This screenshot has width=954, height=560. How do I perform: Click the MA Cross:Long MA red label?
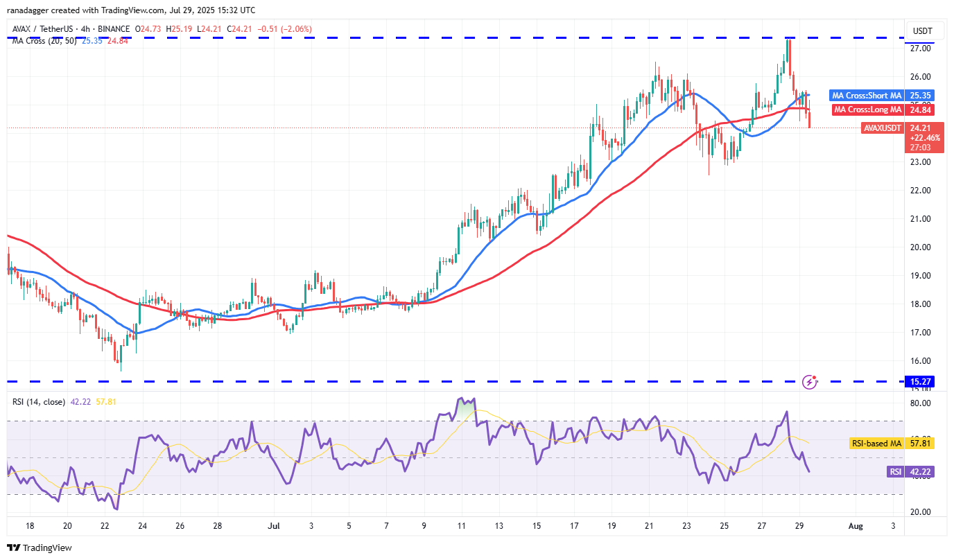(867, 110)
